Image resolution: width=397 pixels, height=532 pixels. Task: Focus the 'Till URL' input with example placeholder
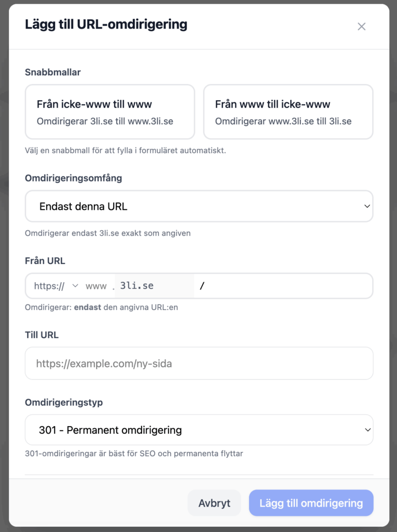tap(199, 364)
